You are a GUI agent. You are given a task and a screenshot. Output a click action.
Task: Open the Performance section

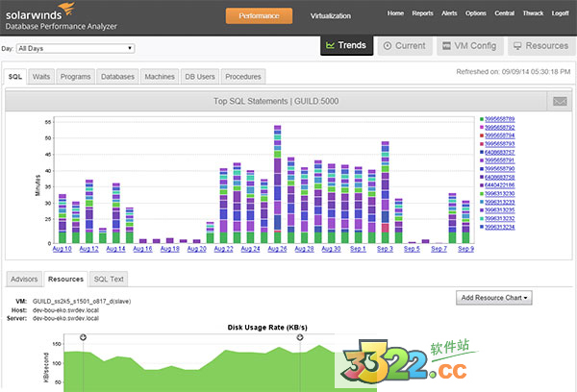coord(259,15)
